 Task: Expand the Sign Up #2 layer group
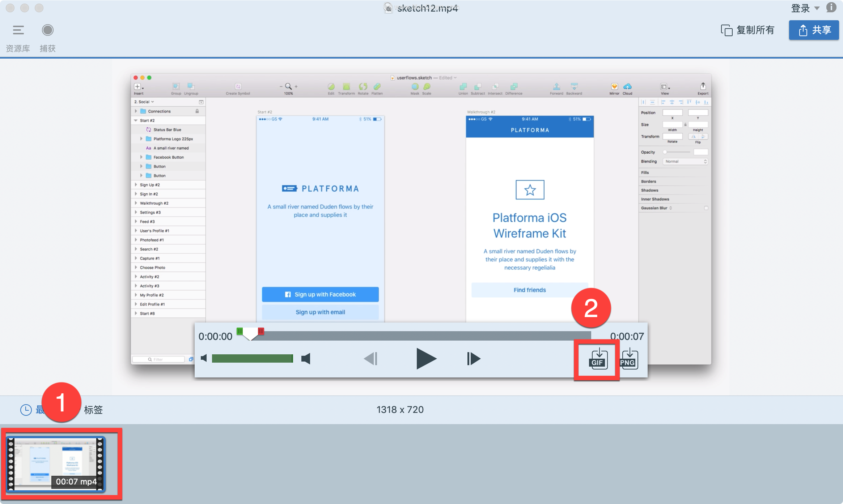click(135, 185)
